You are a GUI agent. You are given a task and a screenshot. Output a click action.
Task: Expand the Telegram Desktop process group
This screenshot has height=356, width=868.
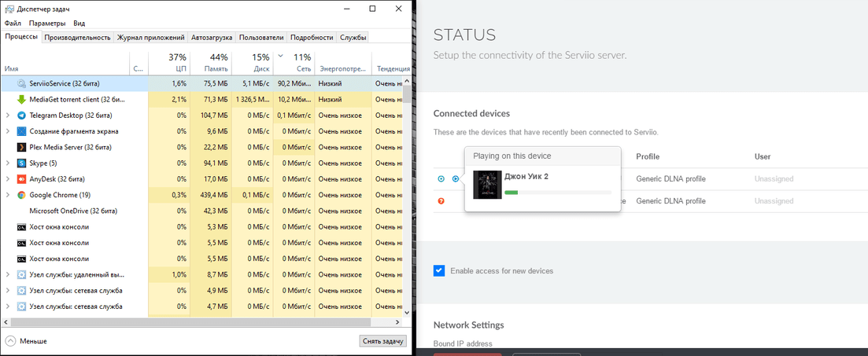pos(8,116)
